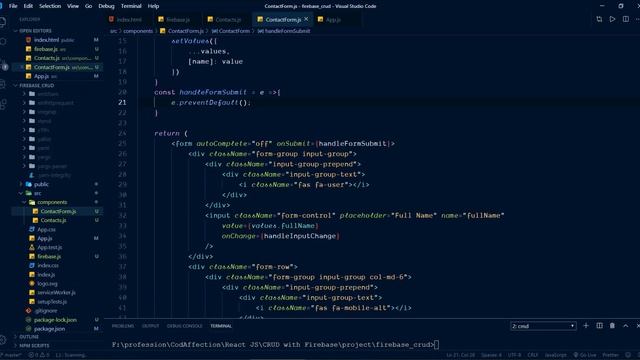
Task: Click the handleFormSubmit breadcrumb item
Action: pyautogui.click(x=284, y=31)
